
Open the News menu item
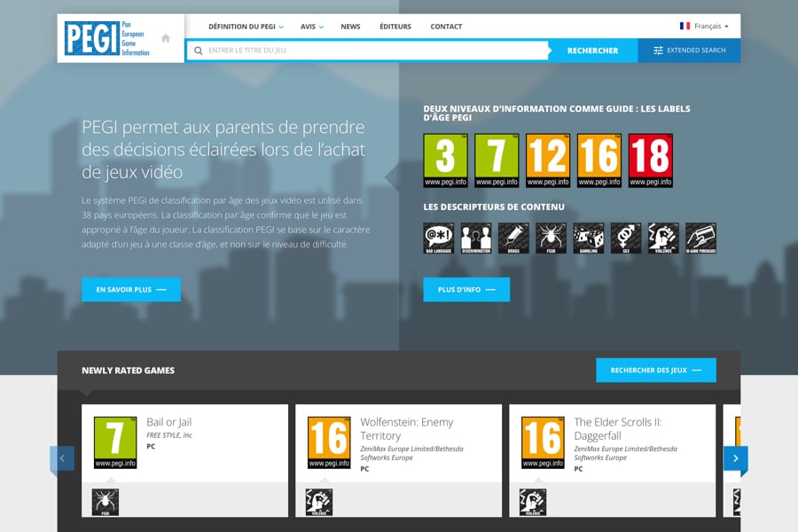point(350,27)
